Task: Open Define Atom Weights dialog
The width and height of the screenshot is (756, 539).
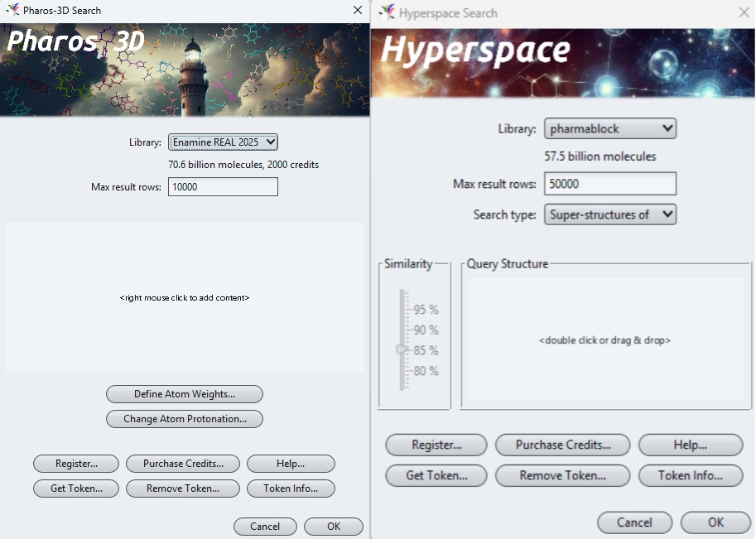Action: coord(185,394)
